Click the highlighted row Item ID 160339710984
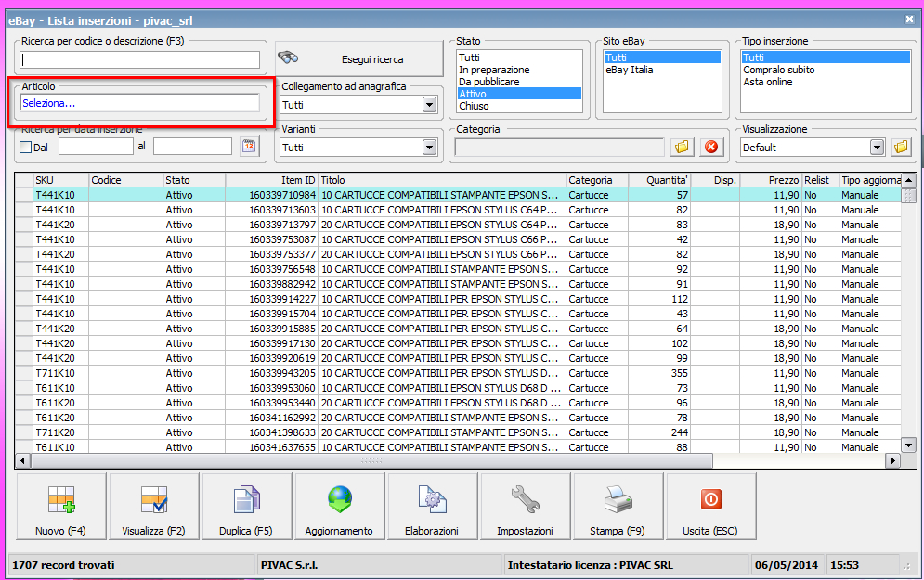The height and width of the screenshot is (580, 924). (x=459, y=195)
